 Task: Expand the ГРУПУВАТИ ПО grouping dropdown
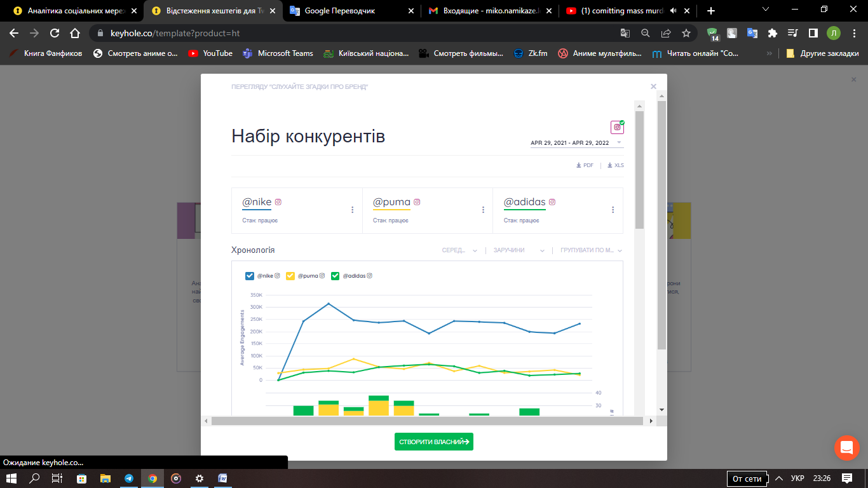(592, 250)
